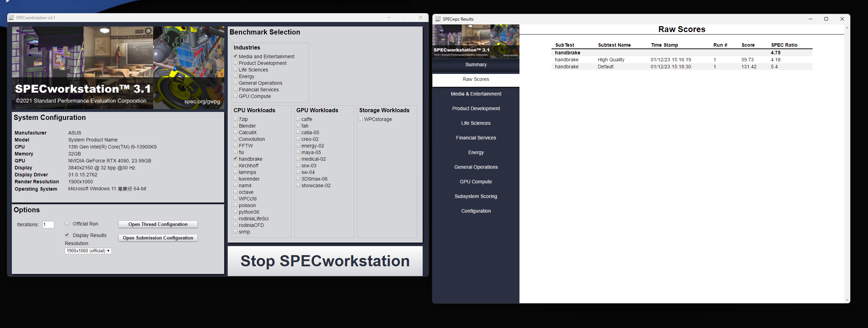Close the SPECwpc Results window

(842, 19)
